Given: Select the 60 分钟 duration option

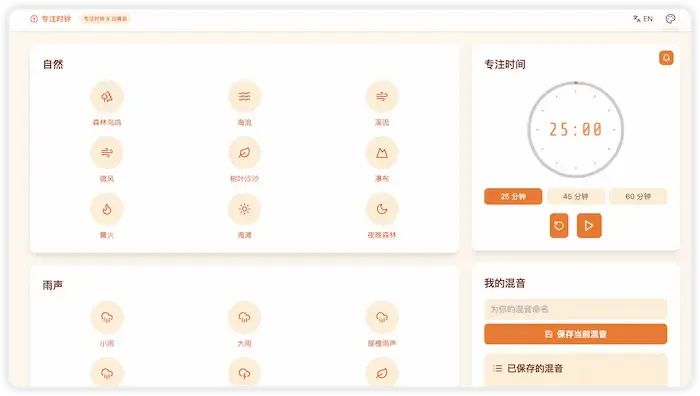Looking at the screenshot, I should 638,196.
